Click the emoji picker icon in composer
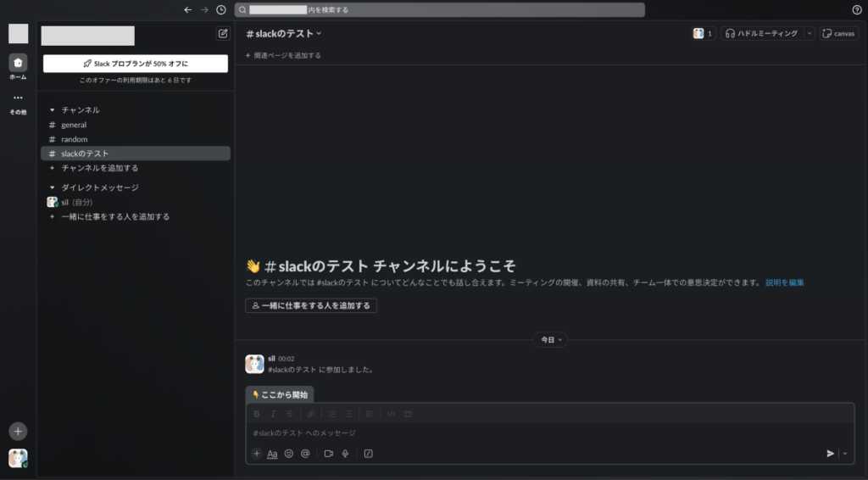868x480 pixels. 289,454
